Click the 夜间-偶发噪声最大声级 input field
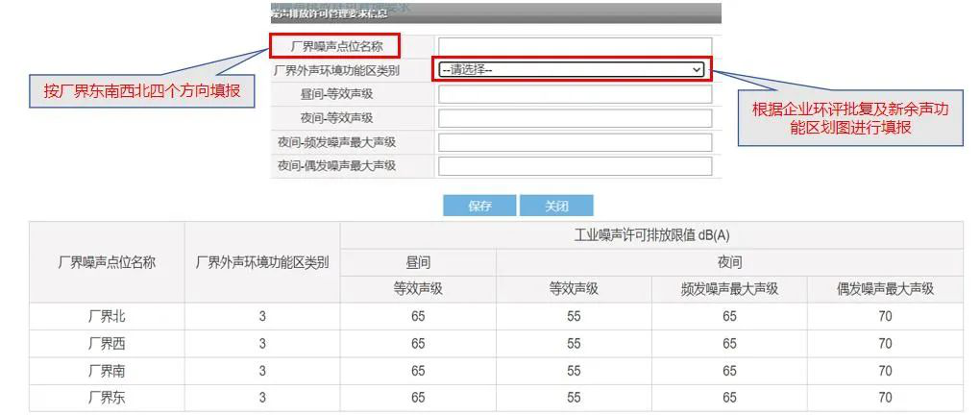This screenshot has width=980, height=415. pyautogui.click(x=575, y=166)
